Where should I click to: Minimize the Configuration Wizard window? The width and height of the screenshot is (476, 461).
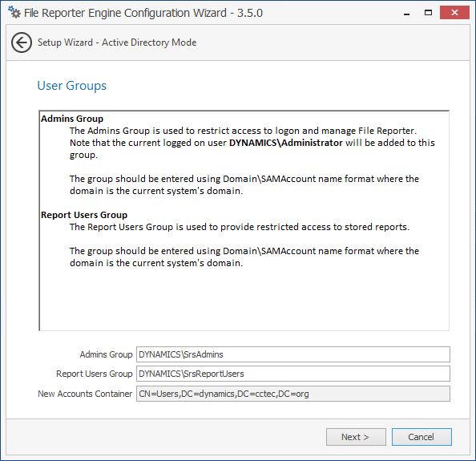tap(407, 14)
